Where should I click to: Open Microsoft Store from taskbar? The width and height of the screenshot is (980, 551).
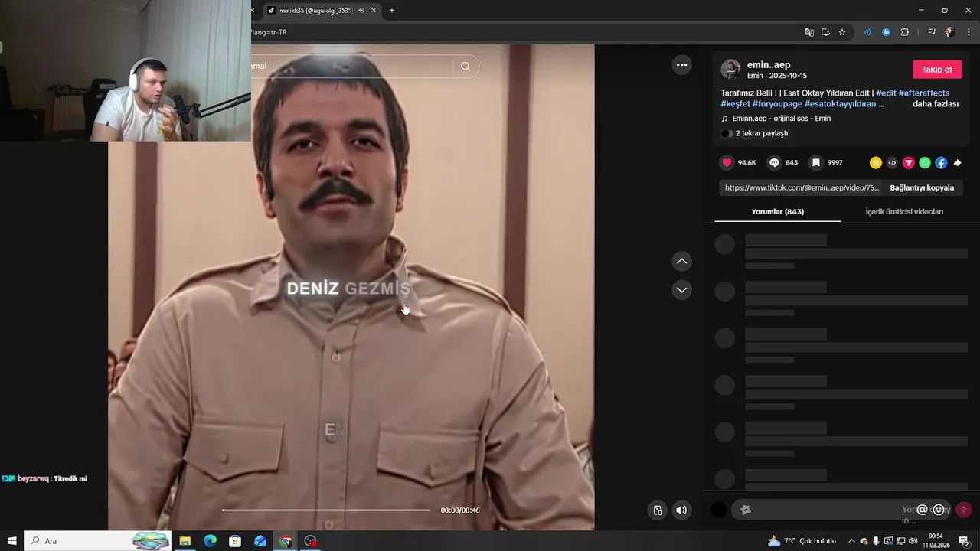pos(235,541)
